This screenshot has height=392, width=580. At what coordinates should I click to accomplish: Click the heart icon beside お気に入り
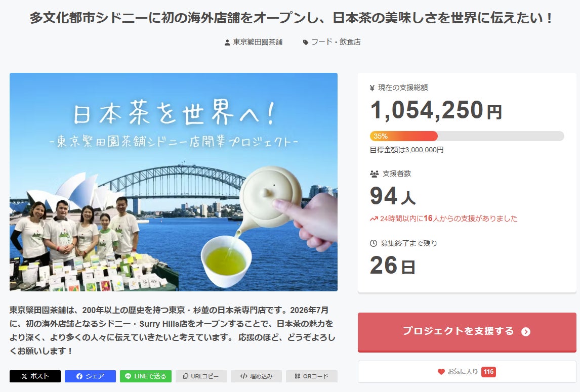pos(441,372)
